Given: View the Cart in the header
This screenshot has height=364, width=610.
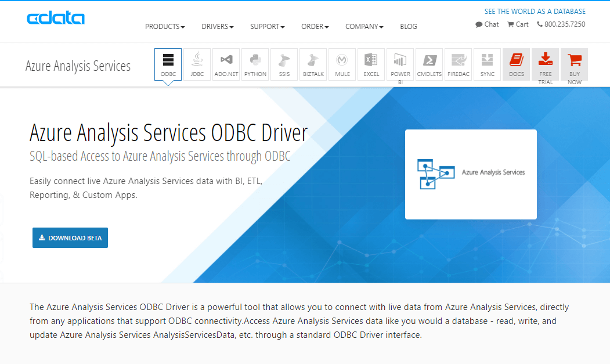Looking at the screenshot, I should tap(518, 24).
